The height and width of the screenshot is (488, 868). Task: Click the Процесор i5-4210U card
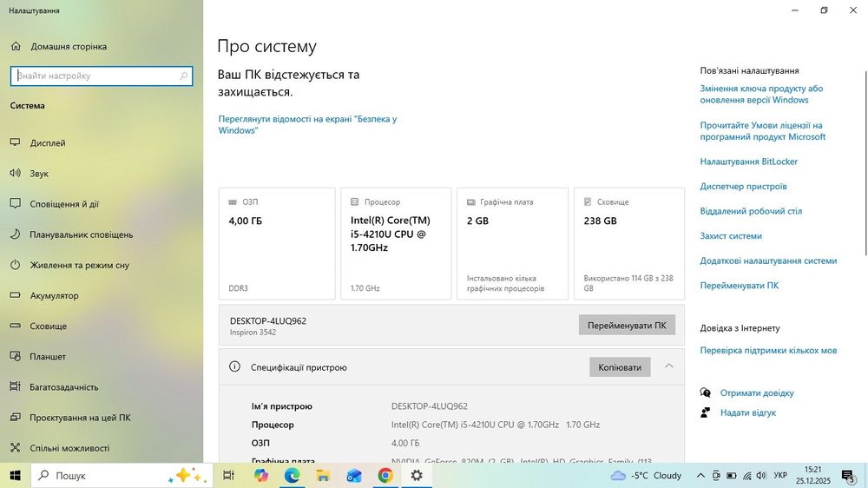click(x=396, y=244)
